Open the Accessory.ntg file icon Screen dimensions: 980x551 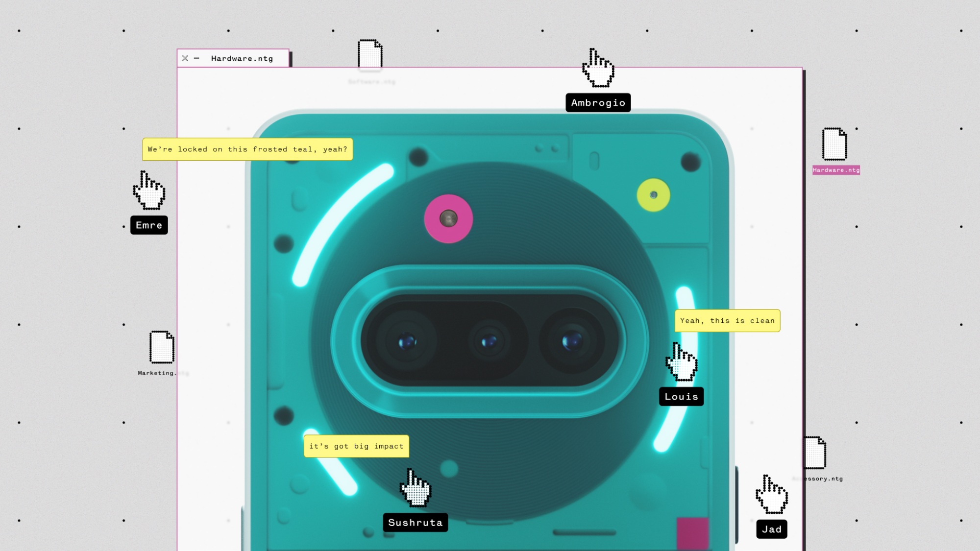click(x=815, y=453)
